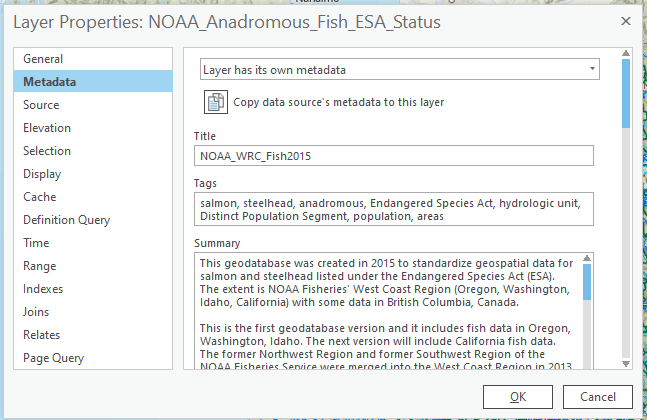Click the OK button
The height and width of the screenshot is (420, 647).
click(x=518, y=397)
